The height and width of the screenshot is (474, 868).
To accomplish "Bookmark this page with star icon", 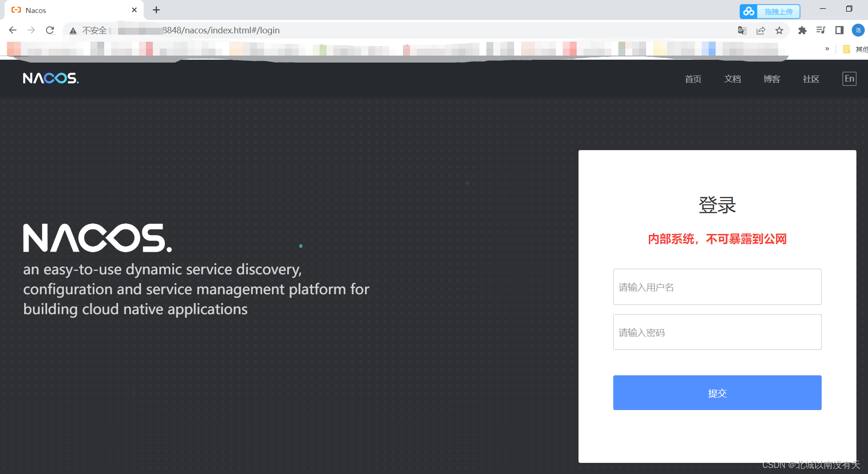I will [x=779, y=31].
